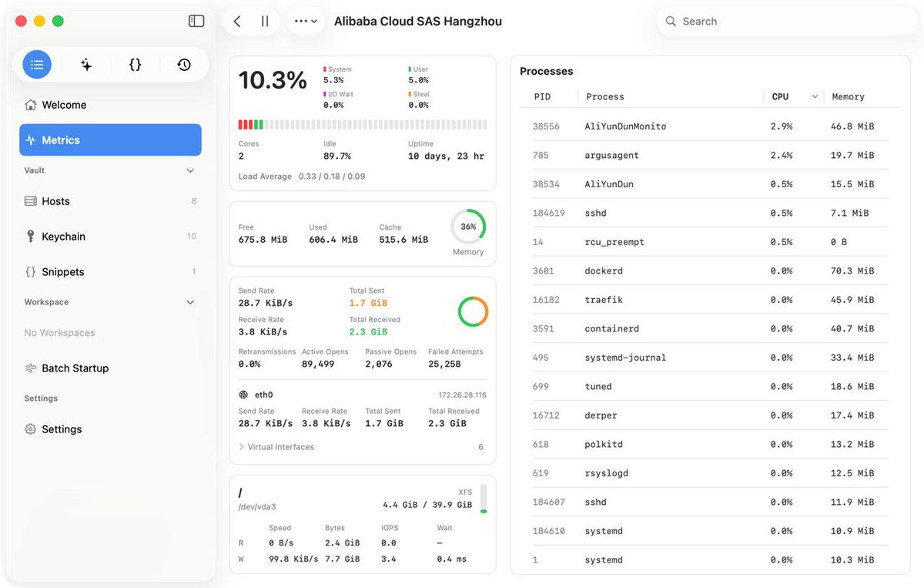The height and width of the screenshot is (588, 924).
Task: Collapse the Workspace section chevron
Action: click(x=190, y=302)
